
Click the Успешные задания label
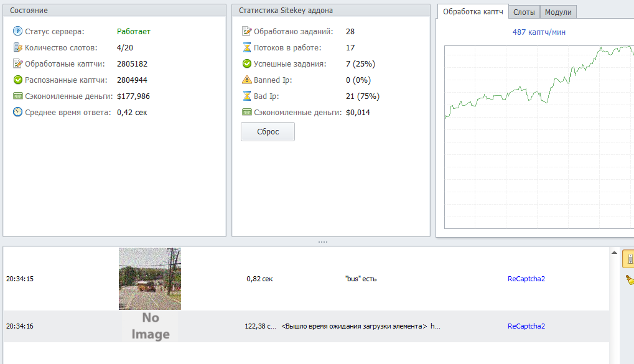click(x=290, y=63)
